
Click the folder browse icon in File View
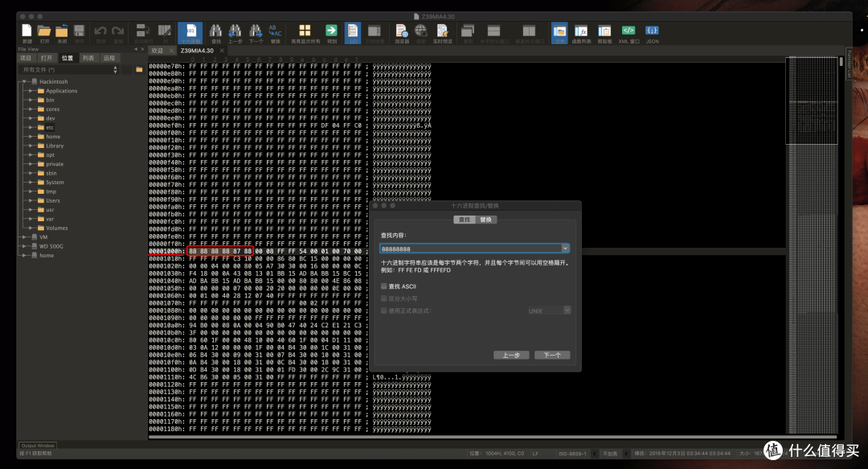(x=139, y=69)
